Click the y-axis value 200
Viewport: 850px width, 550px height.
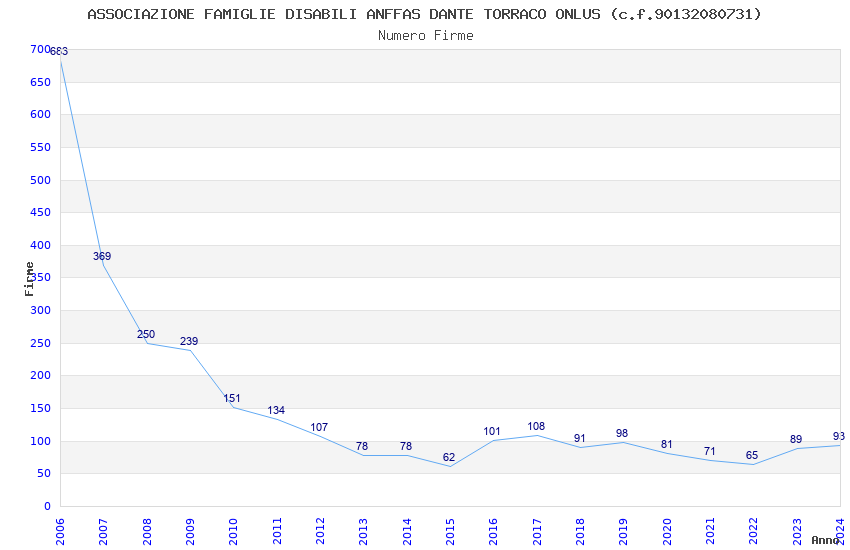(41, 376)
